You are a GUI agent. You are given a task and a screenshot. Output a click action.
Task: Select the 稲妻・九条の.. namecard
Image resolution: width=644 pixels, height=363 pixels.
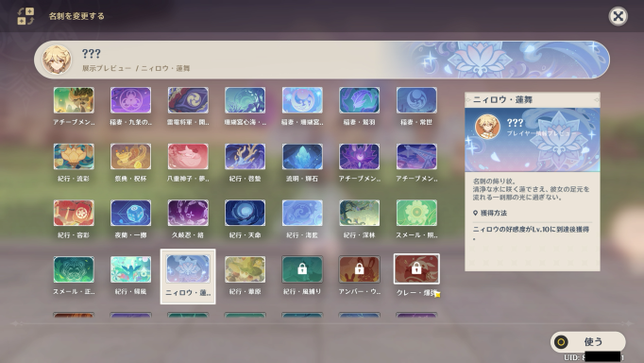[x=130, y=100]
